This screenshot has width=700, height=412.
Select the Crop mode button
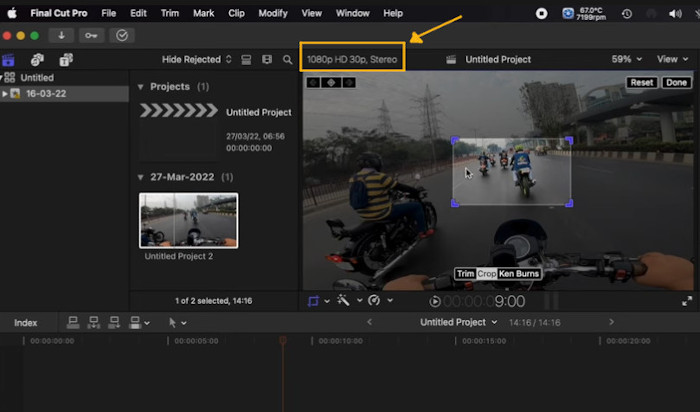tap(487, 274)
